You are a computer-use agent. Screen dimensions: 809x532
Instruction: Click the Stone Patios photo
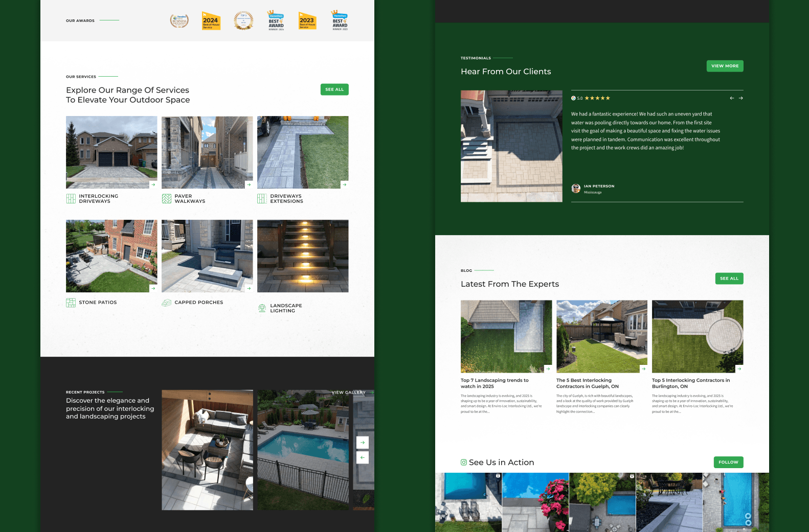tap(111, 256)
